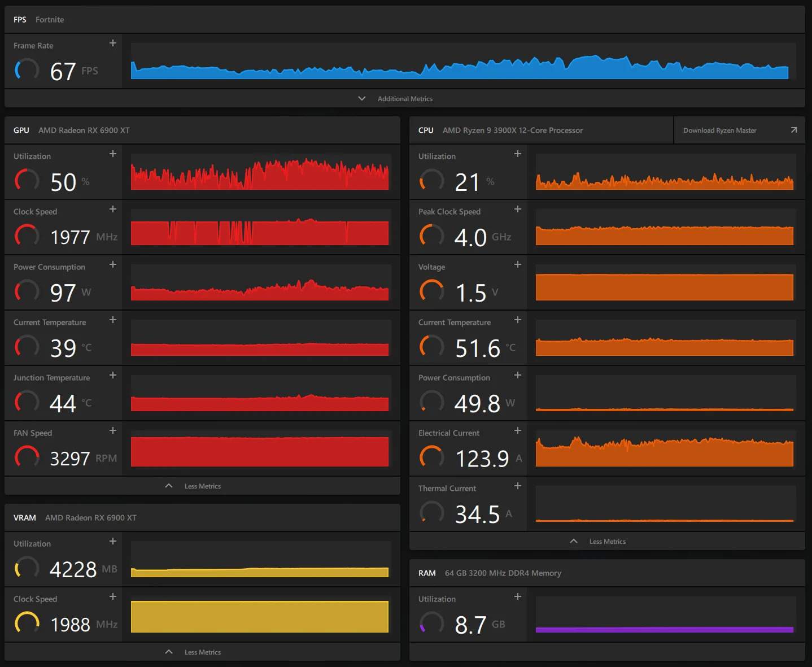
Task: Click plus icon for Junction Temperature
Action: [113, 375]
